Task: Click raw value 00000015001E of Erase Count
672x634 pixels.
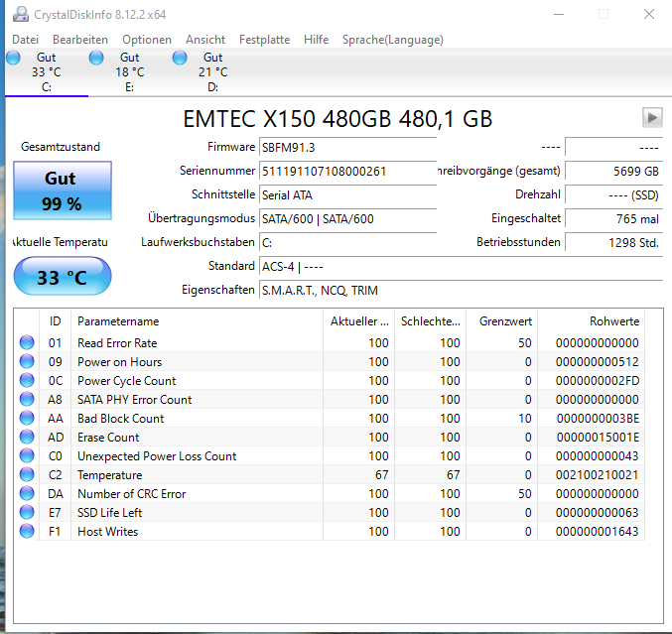Action: pyautogui.click(x=598, y=437)
